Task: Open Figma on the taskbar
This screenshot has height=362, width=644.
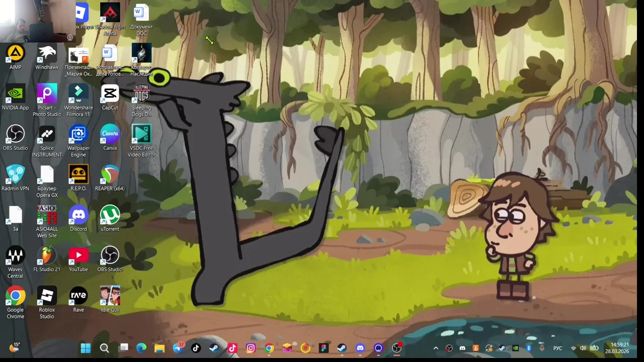Action: [x=324, y=348]
